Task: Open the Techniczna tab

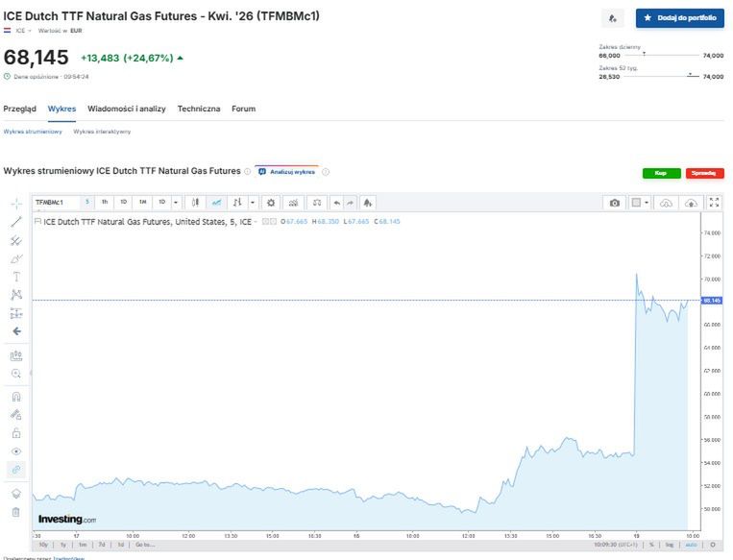Action: [x=199, y=109]
